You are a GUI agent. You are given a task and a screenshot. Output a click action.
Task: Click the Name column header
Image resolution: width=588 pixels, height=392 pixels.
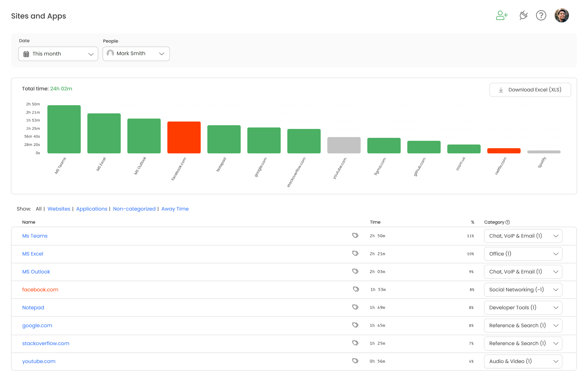tap(29, 222)
